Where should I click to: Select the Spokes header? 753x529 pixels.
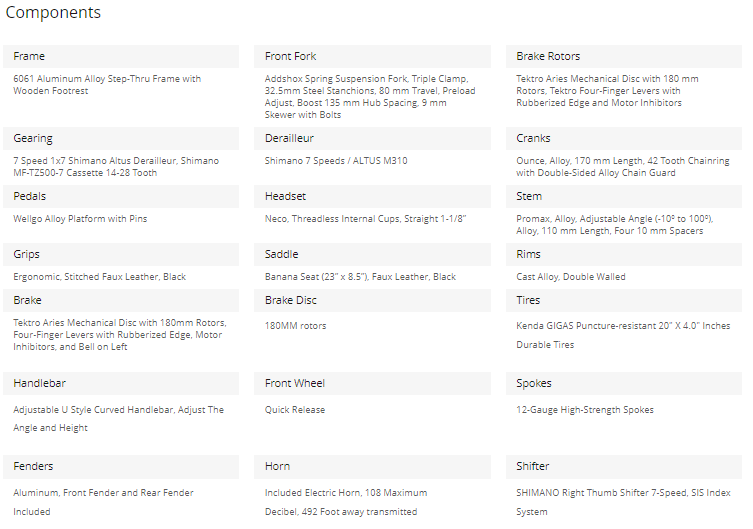624,384
